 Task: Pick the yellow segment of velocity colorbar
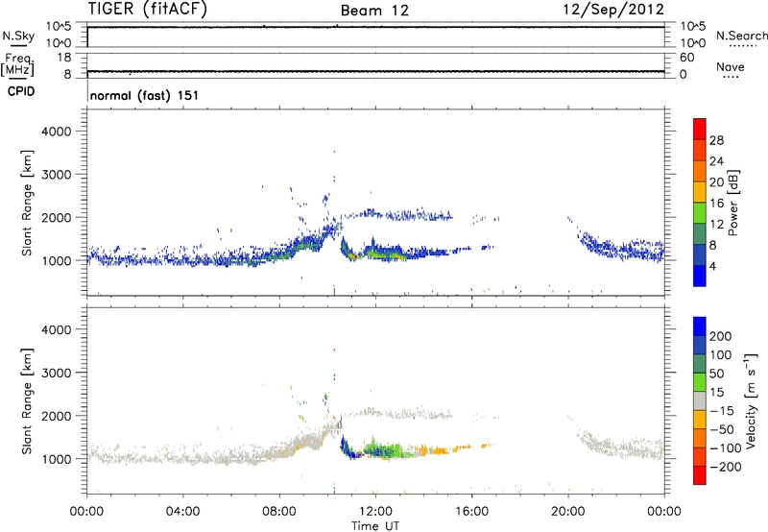(700, 420)
